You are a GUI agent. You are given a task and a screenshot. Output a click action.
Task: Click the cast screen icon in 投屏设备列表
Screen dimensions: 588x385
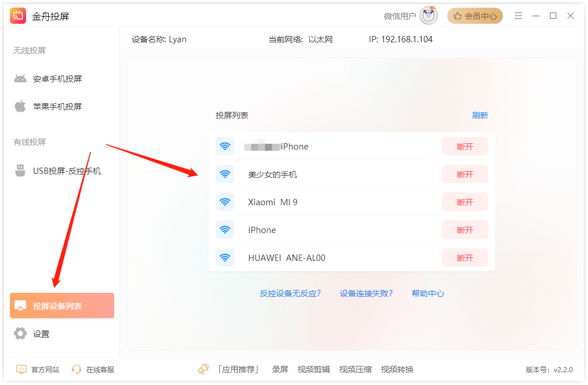point(20,306)
